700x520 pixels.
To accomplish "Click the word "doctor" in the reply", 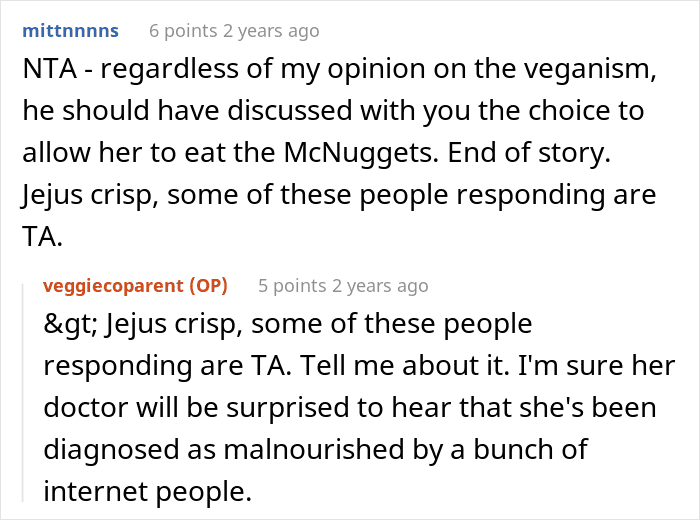I will [86, 408].
